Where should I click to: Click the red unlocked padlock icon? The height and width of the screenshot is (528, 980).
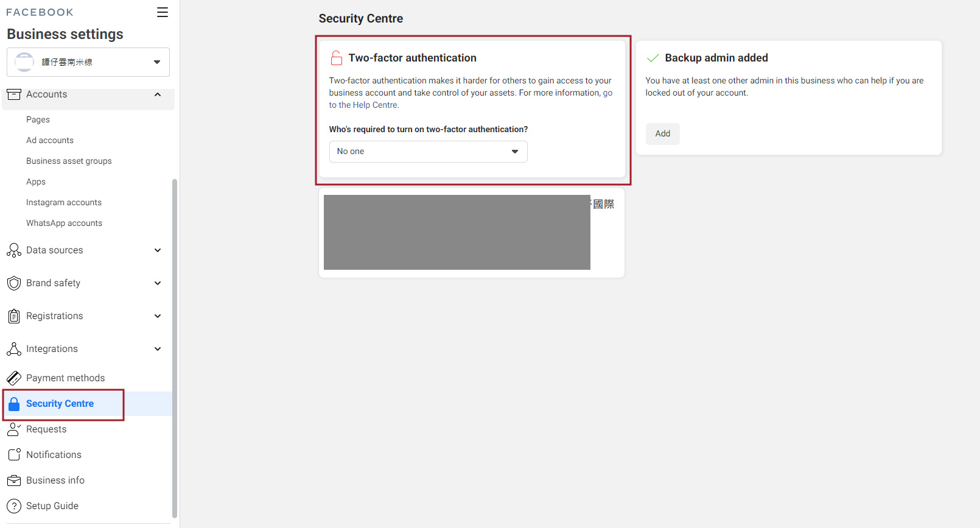336,58
